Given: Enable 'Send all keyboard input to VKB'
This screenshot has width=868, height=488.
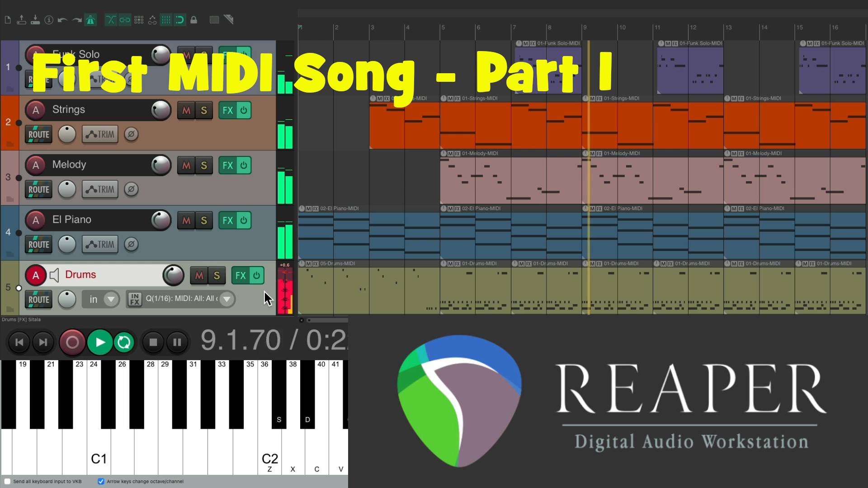Looking at the screenshot, I should (7, 481).
